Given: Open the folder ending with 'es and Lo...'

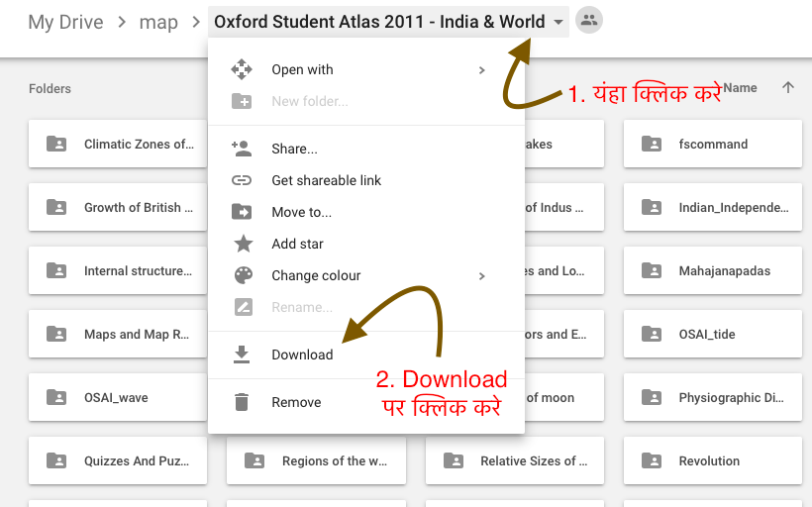Looking at the screenshot, I should [x=555, y=271].
